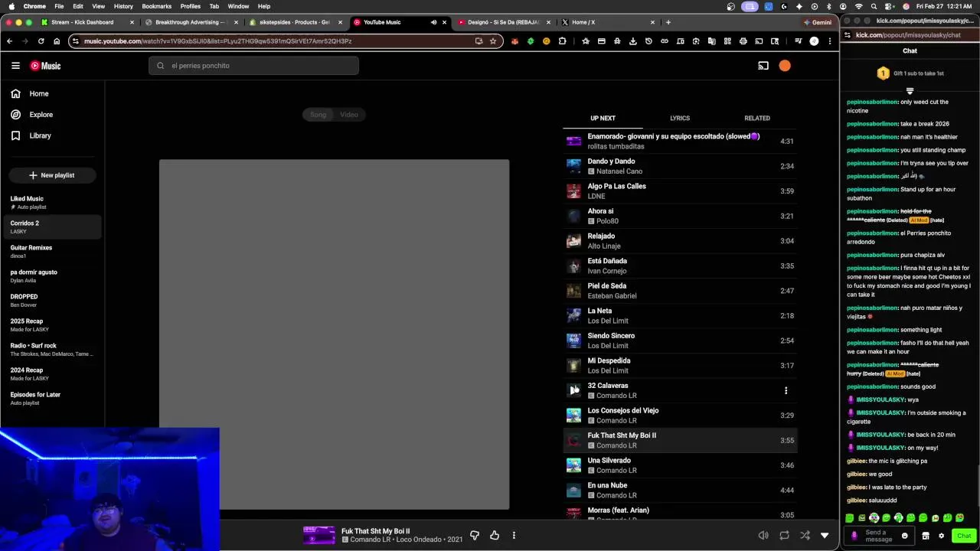This screenshot has height=551, width=980.
Task: Click the YouTube Music logo
Action: [x=45, y=66]
